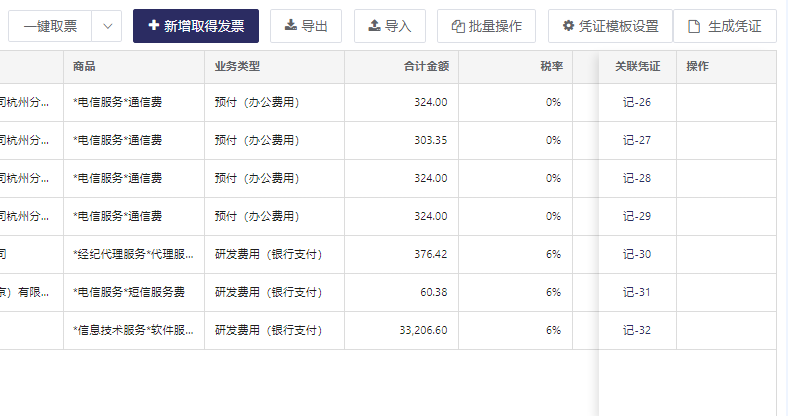Export the list with 导出
This screenshot has width=788, height=416.
coord(306,26)
